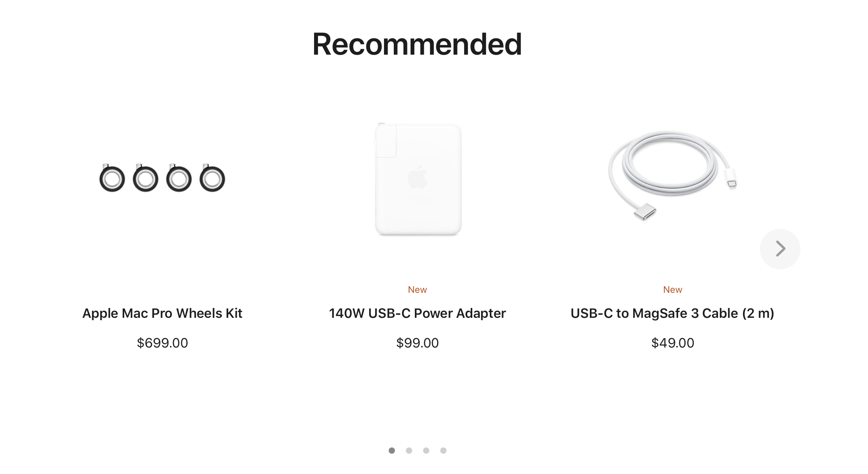
Task: Switch carousel page using the active dot indicator
Action: click(392, 450)
